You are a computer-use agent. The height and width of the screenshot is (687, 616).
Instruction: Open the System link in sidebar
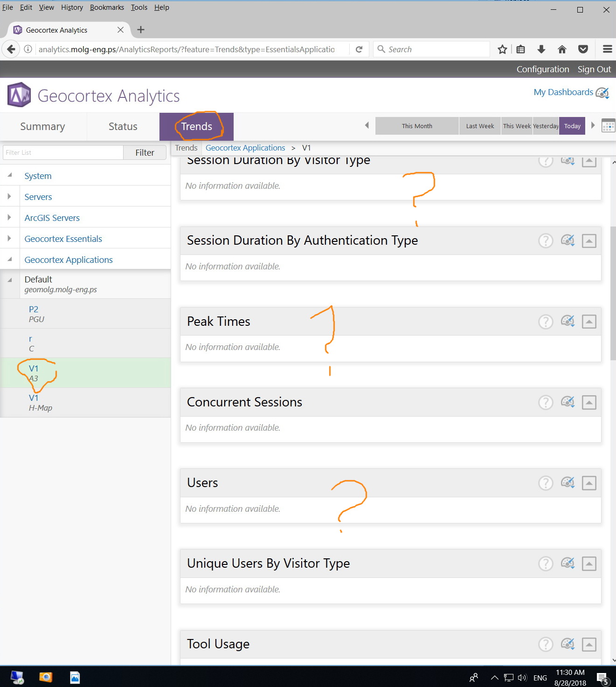38,176
